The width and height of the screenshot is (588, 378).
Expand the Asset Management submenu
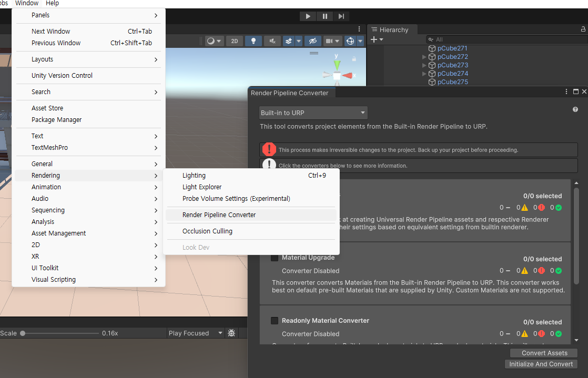pos(88,233)
